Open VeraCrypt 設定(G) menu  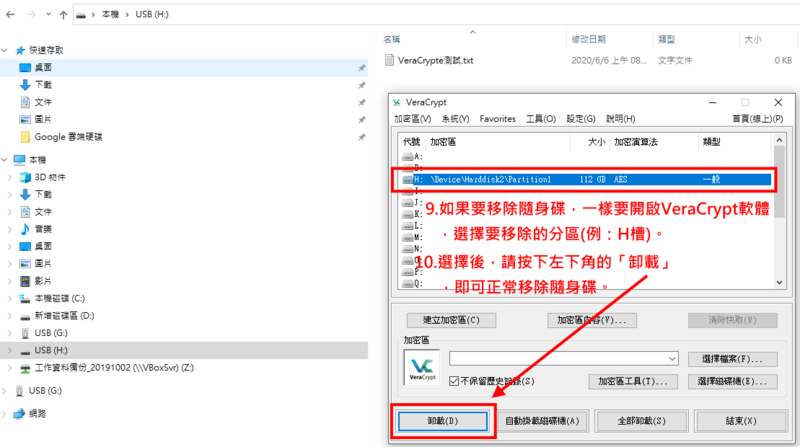[581, 118]
